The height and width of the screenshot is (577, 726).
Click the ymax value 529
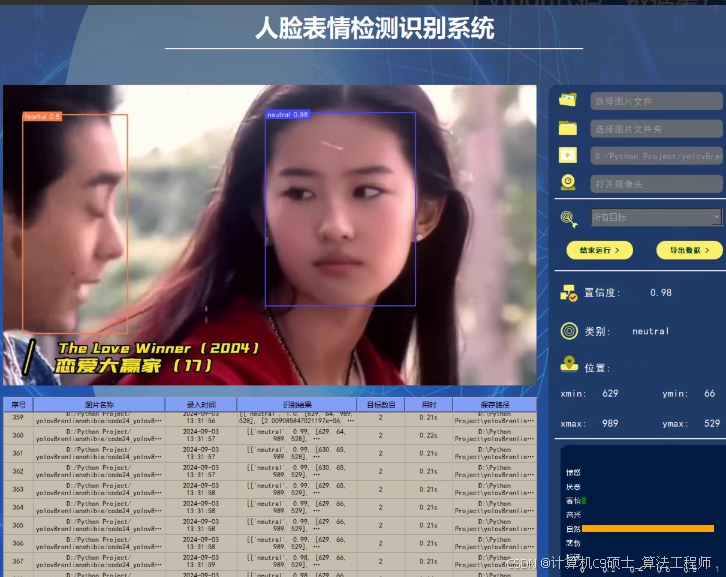pos(712,423)
